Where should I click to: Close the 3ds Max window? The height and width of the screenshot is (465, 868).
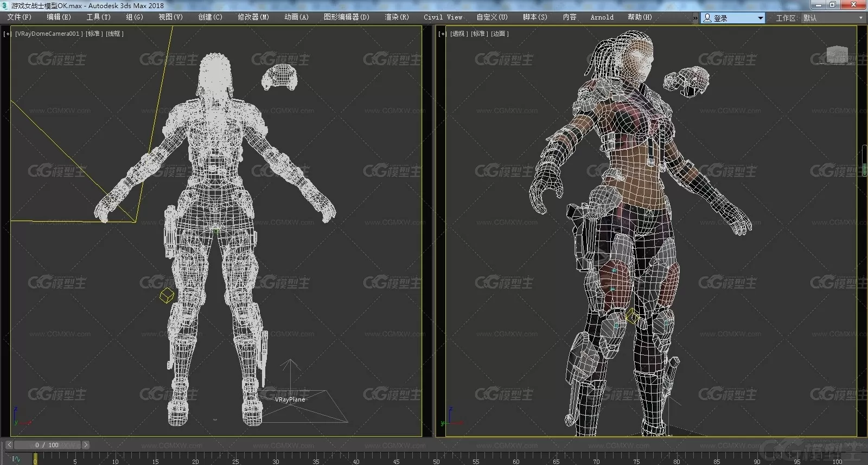pyautogui.click(x=853, y=5)
